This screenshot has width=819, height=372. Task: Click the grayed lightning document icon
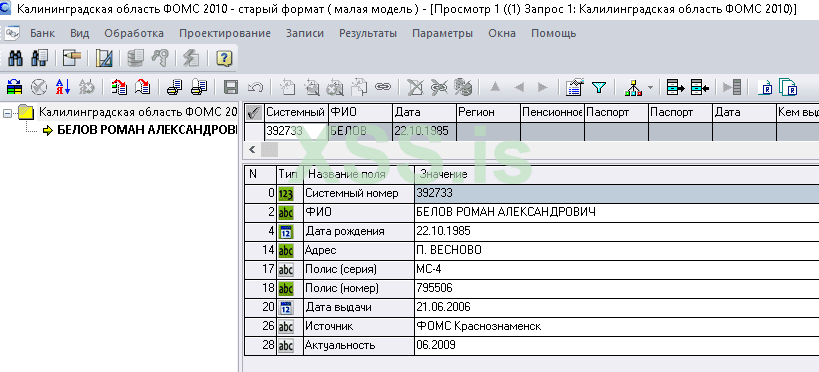pyautogui.click(x=191, y=58)
